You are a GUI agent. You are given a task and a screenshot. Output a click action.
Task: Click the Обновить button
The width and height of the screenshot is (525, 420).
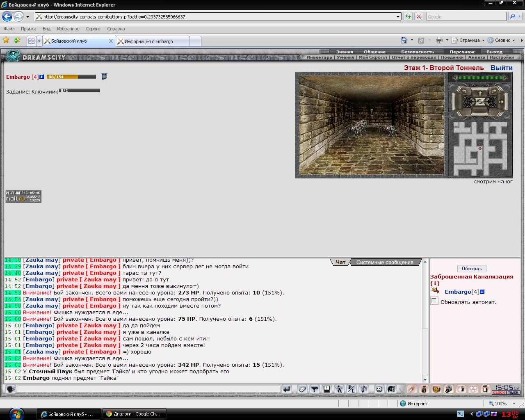(x=472, y=269)
